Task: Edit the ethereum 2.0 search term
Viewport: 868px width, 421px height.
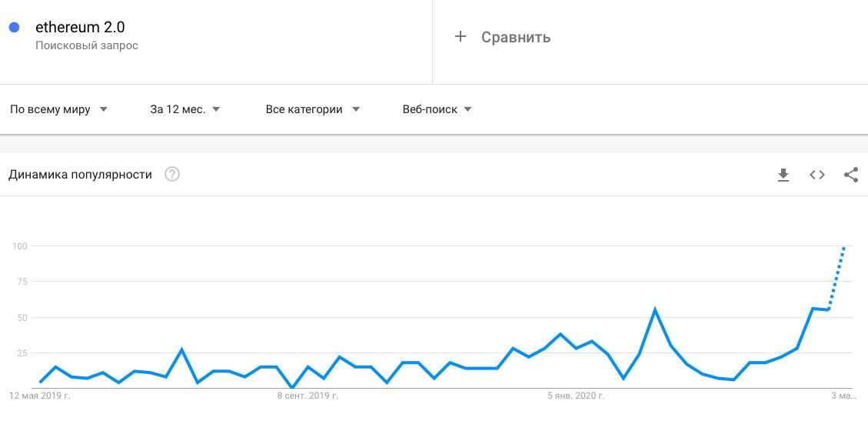Action: 80,28
